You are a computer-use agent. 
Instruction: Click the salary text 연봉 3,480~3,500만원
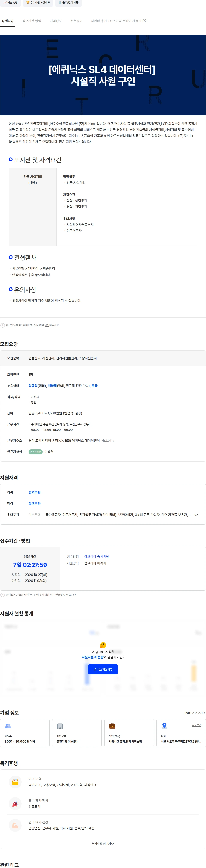click(55, 413)
